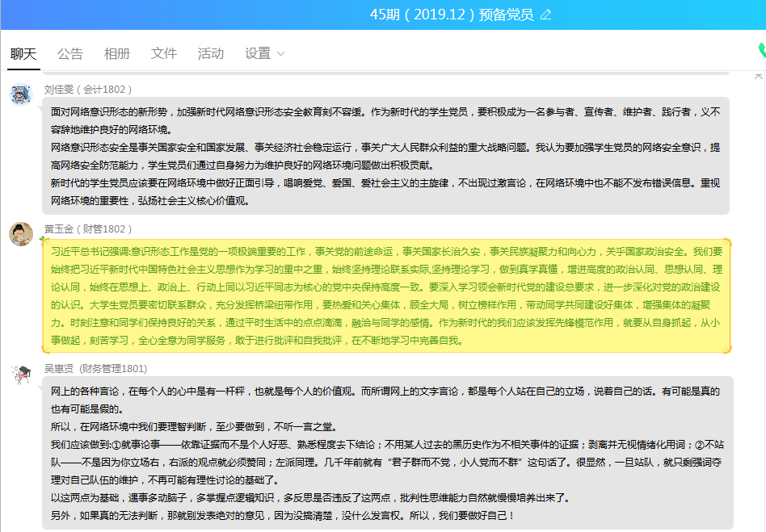Click the scroll-to-top arrow above the scrollbar
The height and width of the screenshot is (532, 766).
759,76
